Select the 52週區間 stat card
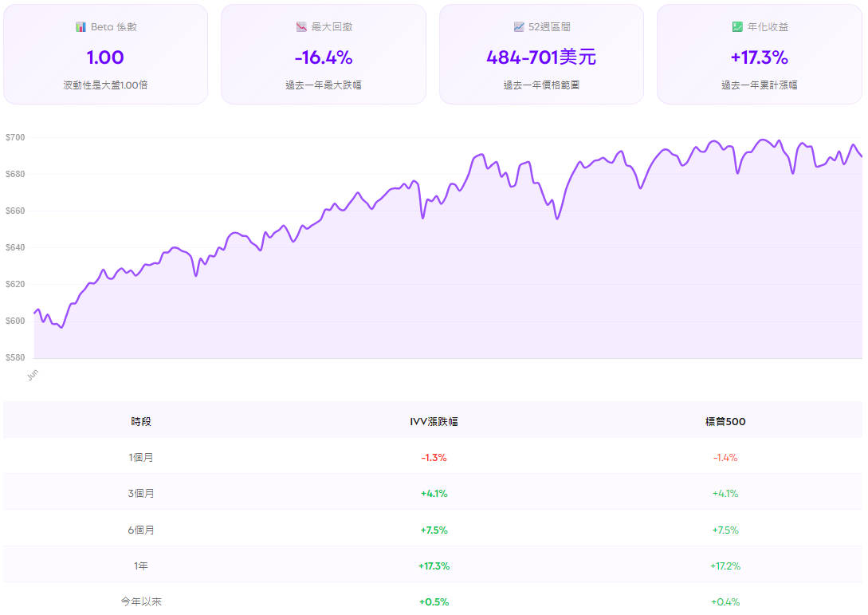 (x=541, y=53)
